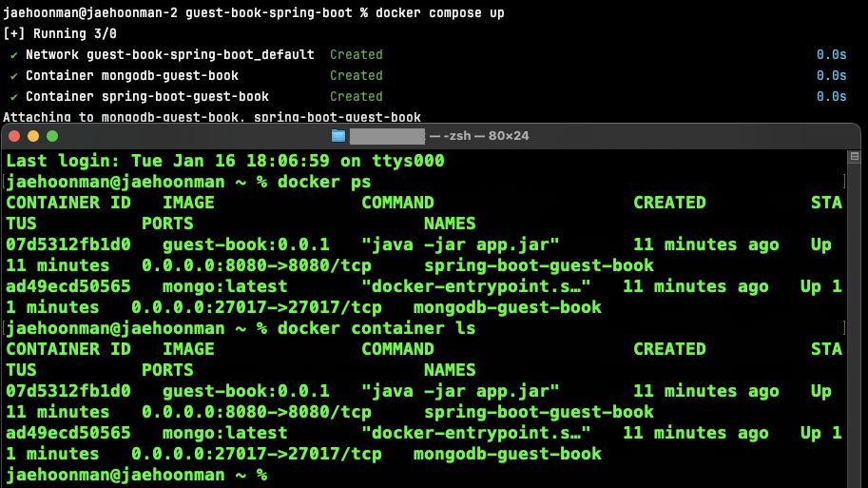Click the checkmark beside Network guest-book-spring-boot_default
Screen dimensions: 868x488
14,55
